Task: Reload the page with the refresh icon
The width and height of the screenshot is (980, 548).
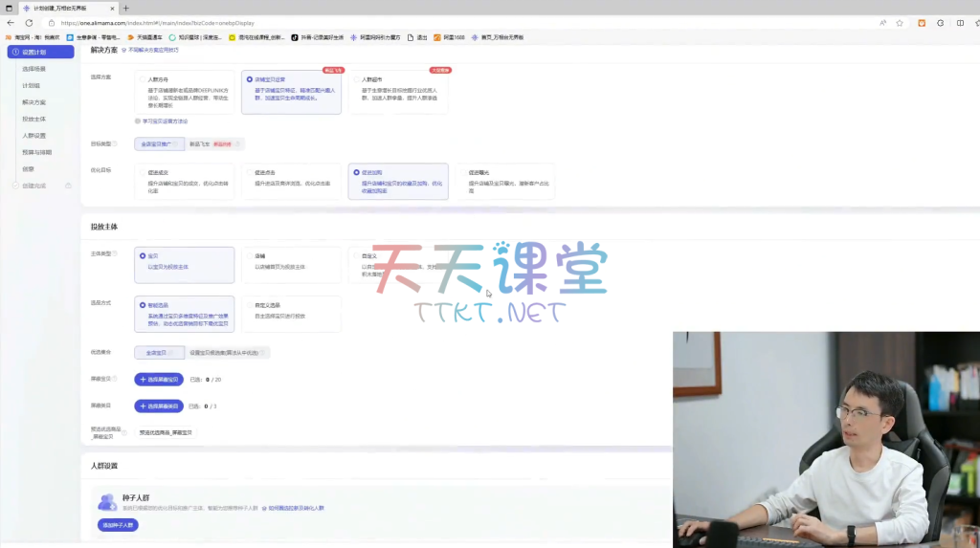Action: click(30, 23)
